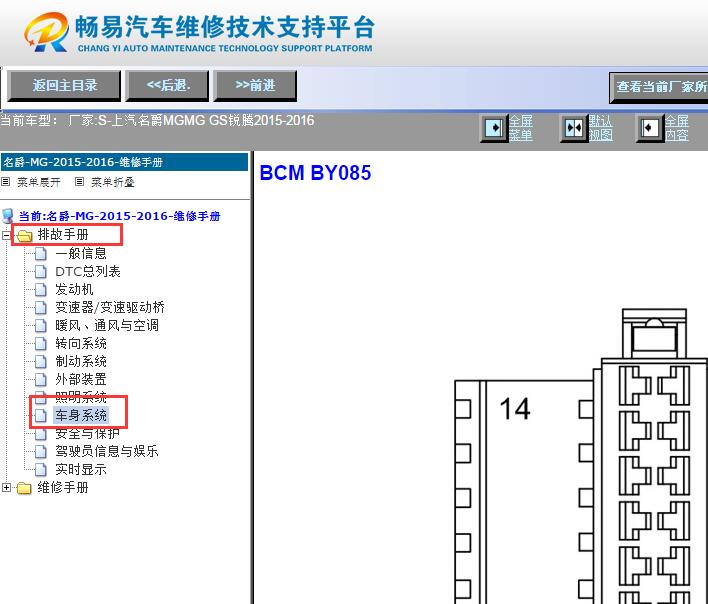Screen dimensions: 708x604
Task: Click the document icon beside 发动机
Action: point(41,289)
